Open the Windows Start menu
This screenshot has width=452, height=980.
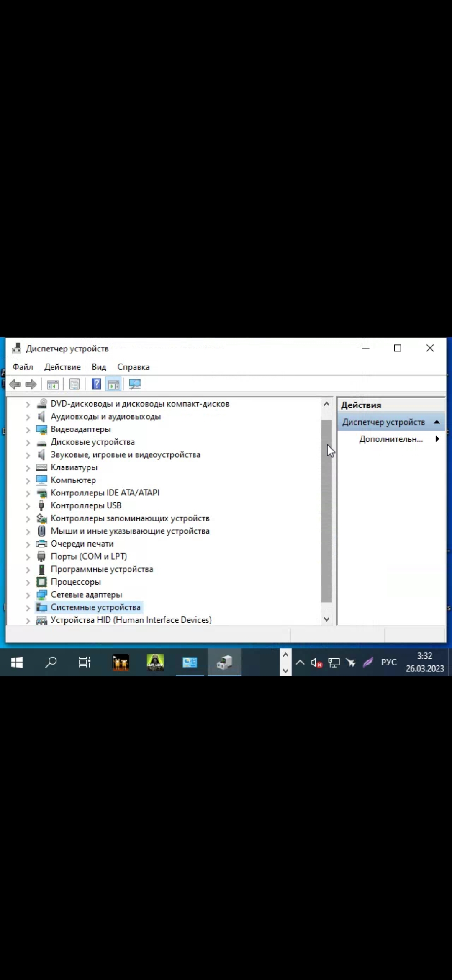17,663
